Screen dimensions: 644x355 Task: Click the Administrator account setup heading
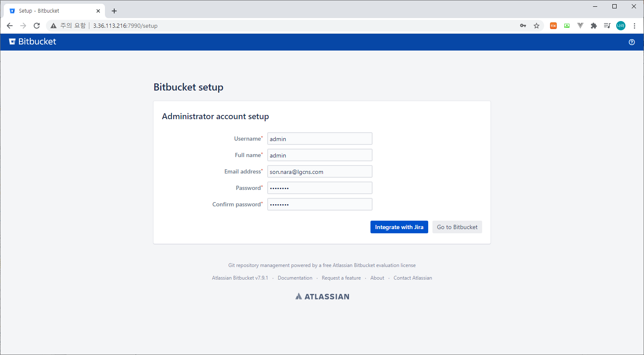(215, 117)
